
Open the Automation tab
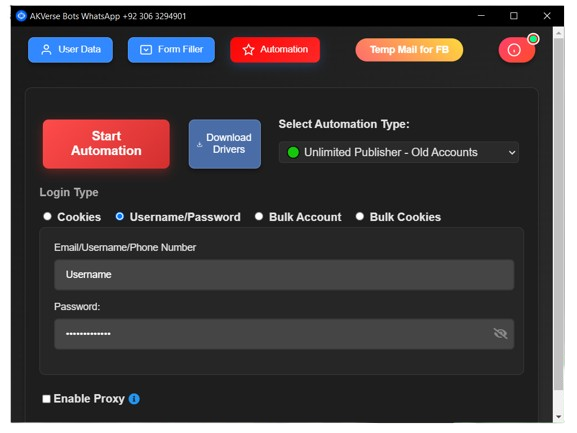[x=275, y=50]
